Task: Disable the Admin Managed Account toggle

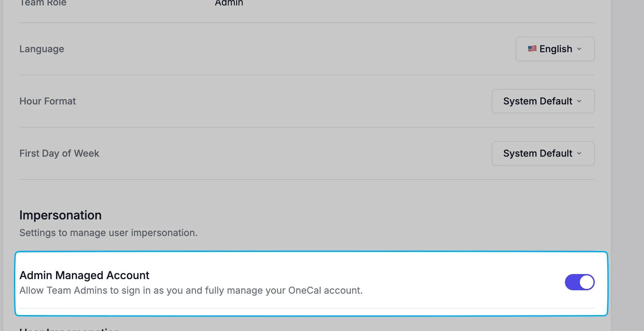Action: coord(580,282)
